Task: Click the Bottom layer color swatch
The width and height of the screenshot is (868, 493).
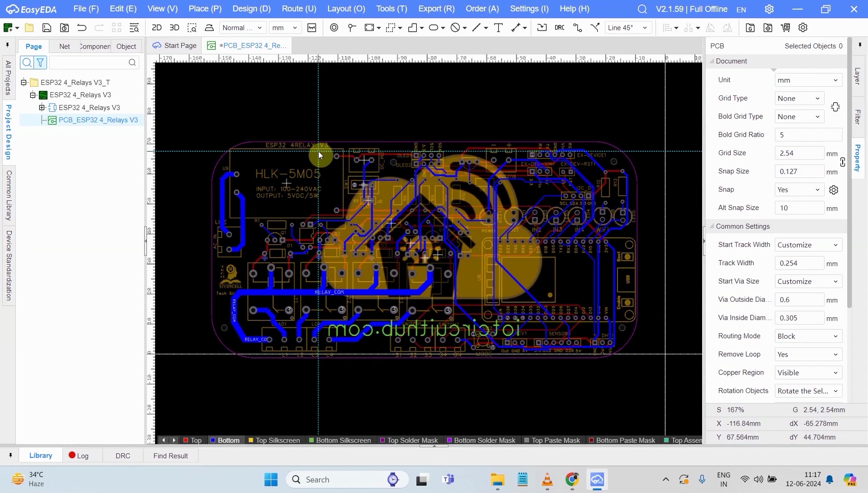Action: 212,440
